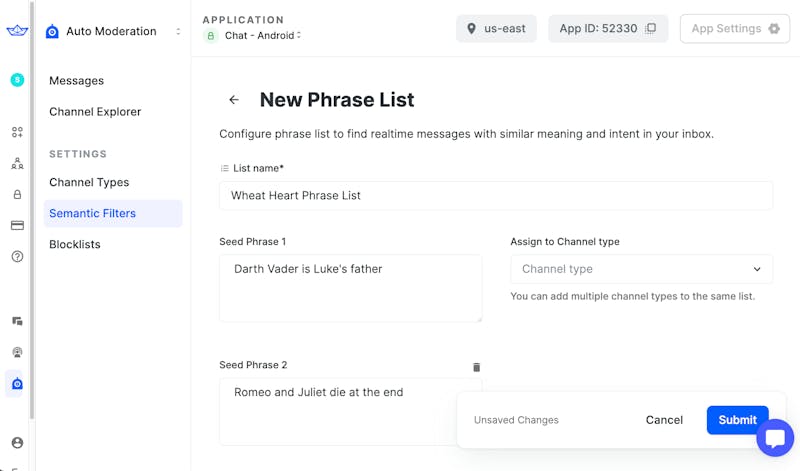This screenshot has height=471, width=800.
Task: Open the live chat support bubble
Action: [x=775, y=438]
